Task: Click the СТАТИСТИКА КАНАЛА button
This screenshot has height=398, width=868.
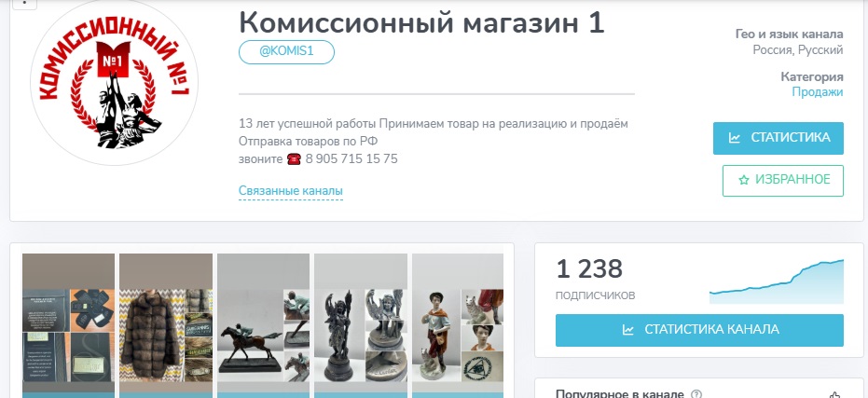Action: (699, 330)
